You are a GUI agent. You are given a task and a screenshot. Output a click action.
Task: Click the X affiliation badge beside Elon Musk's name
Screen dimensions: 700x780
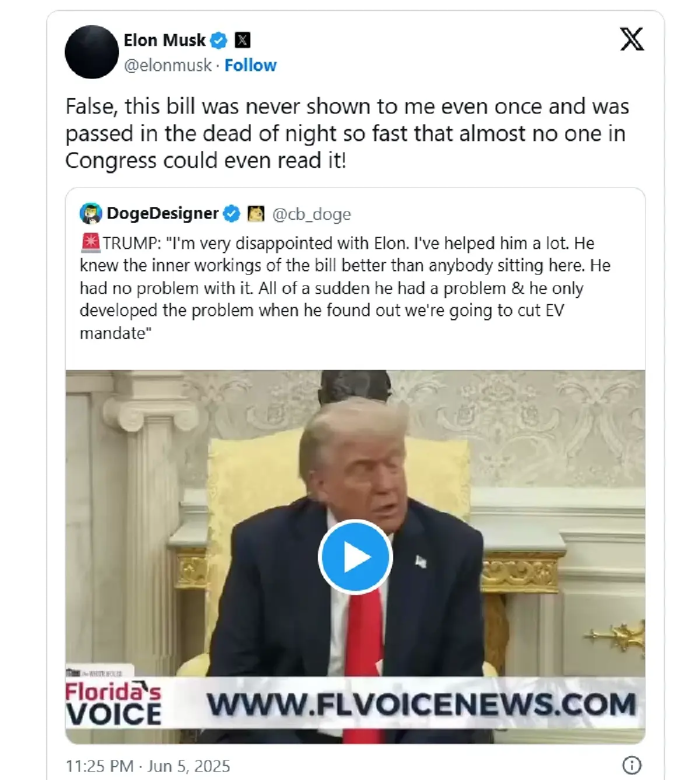click(x=242, y=40)
